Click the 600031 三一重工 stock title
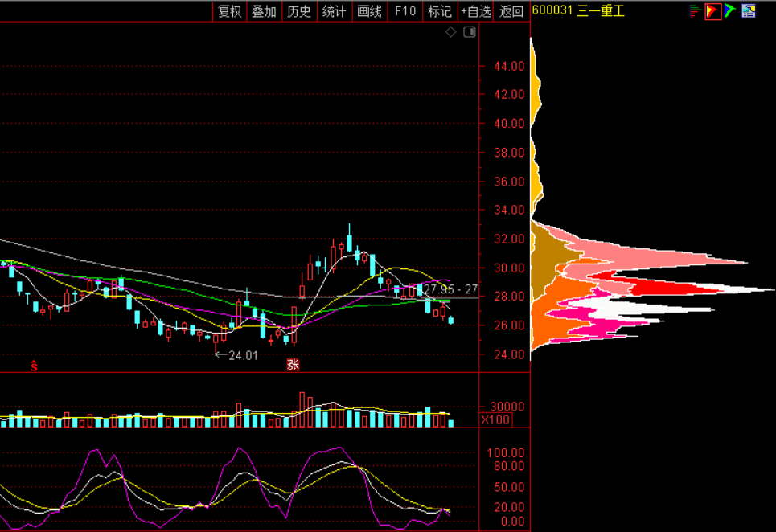Viewport: 776px width, 532px height. (578, 11)
